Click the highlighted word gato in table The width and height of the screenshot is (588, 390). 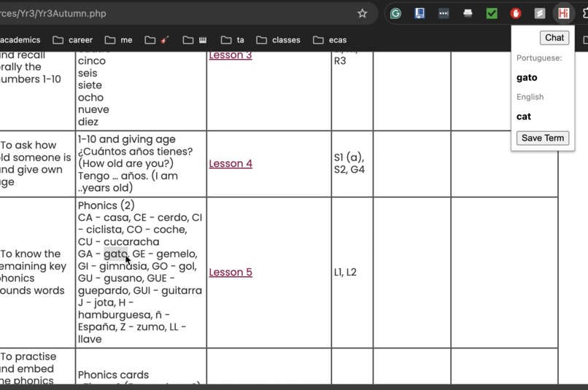pos(115,254)
